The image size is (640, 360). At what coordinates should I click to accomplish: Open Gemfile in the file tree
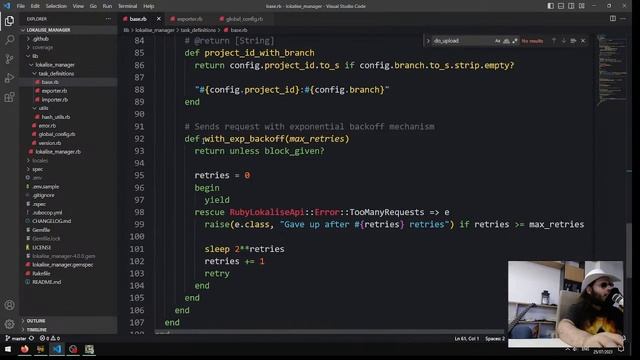[41, 230]
